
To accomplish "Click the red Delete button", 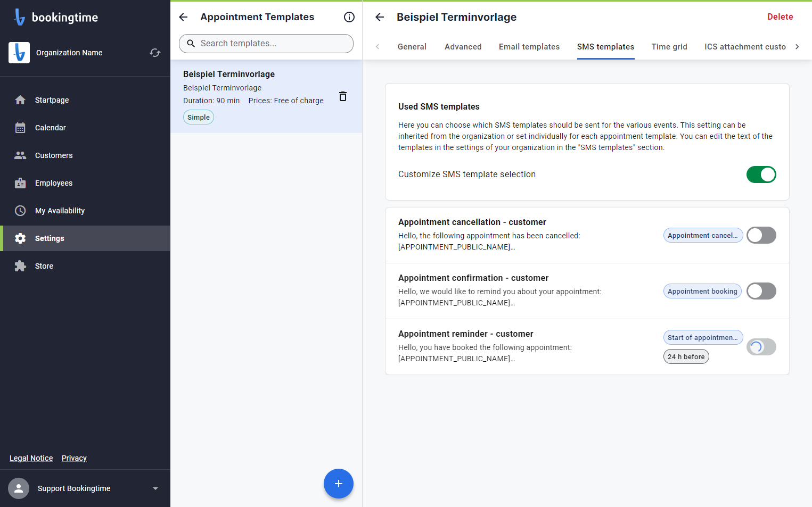I will point(780,17).
